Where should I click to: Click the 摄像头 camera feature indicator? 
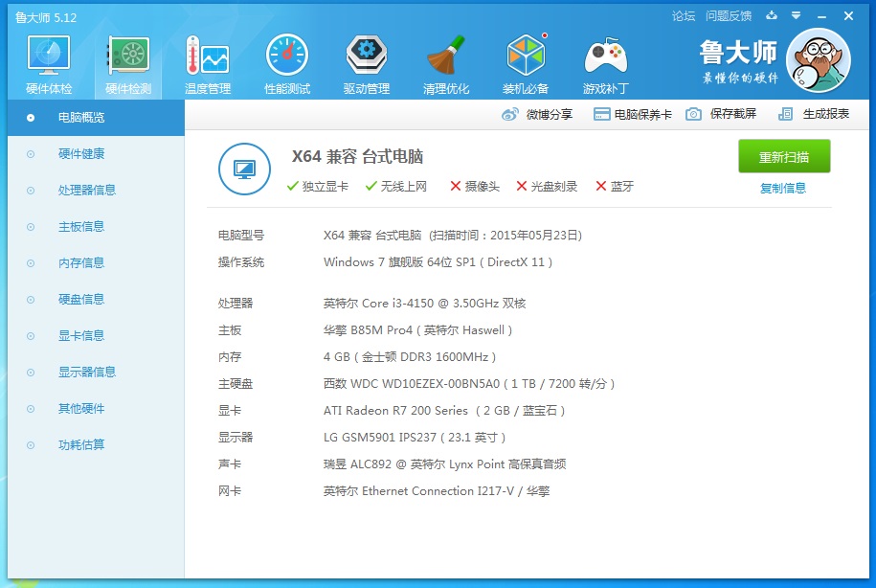[475, 186]
